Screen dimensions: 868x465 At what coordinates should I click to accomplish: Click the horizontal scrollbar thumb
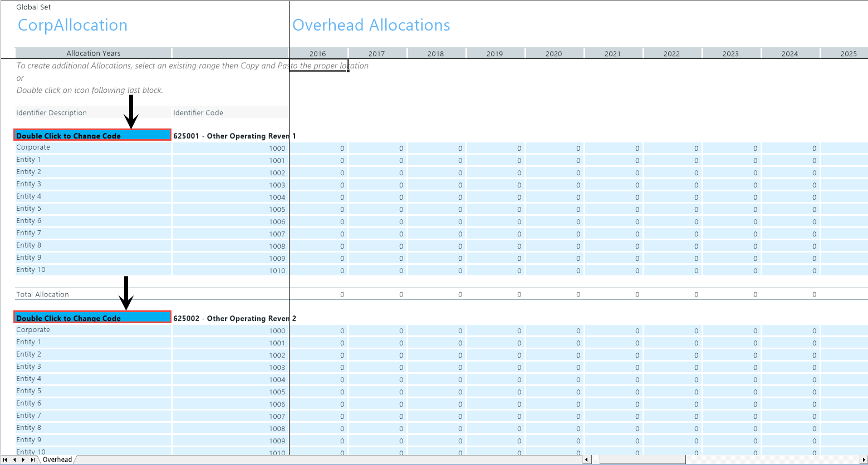tap(641, 460)
